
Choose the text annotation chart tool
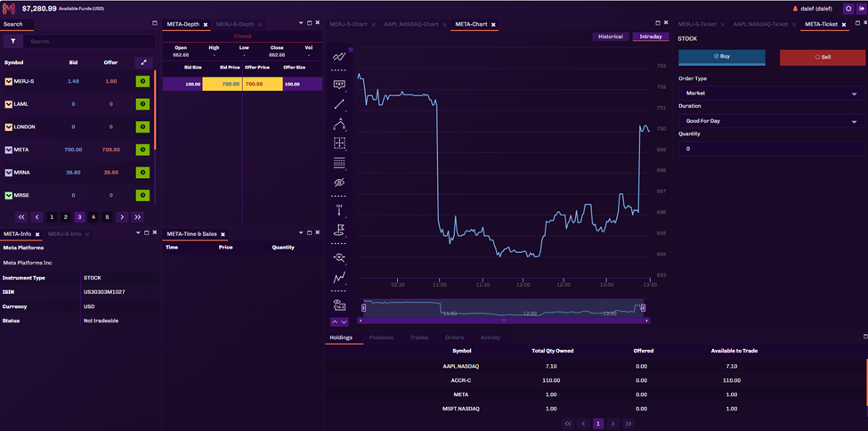pyautogui.click(x=339, y=85)
